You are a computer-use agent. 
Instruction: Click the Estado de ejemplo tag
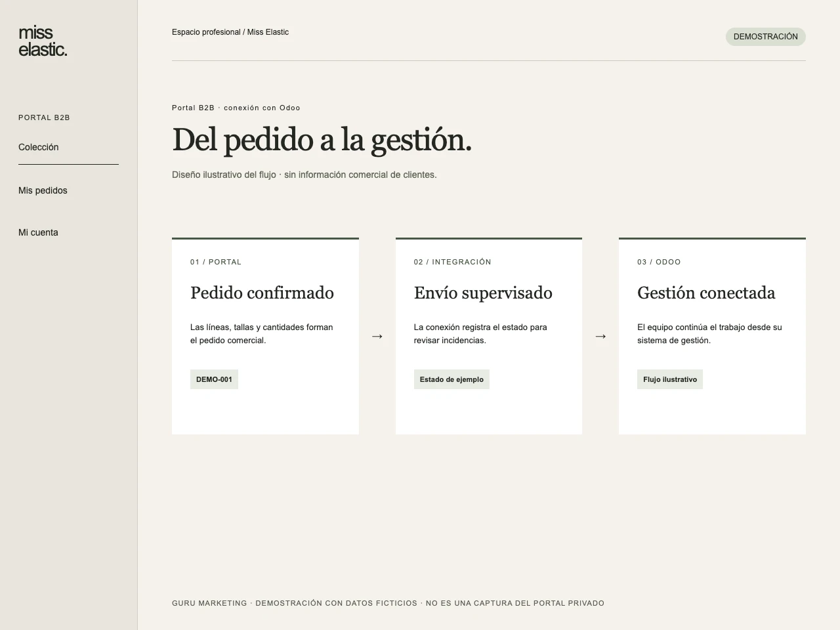click(451, 379)
